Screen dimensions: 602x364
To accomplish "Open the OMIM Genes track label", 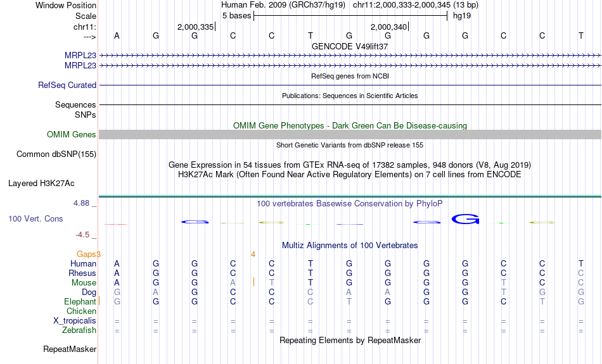I will pyautogui.click(x=71, y=135).
